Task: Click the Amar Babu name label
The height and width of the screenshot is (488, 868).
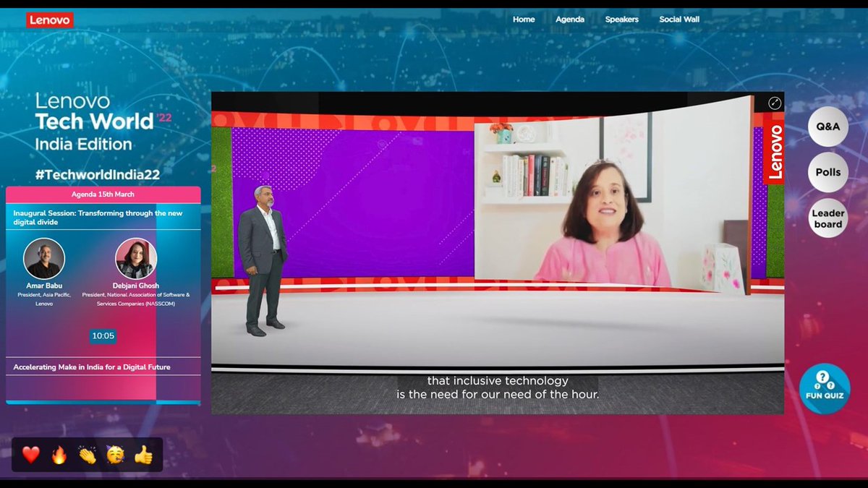Action: point(44,287)
